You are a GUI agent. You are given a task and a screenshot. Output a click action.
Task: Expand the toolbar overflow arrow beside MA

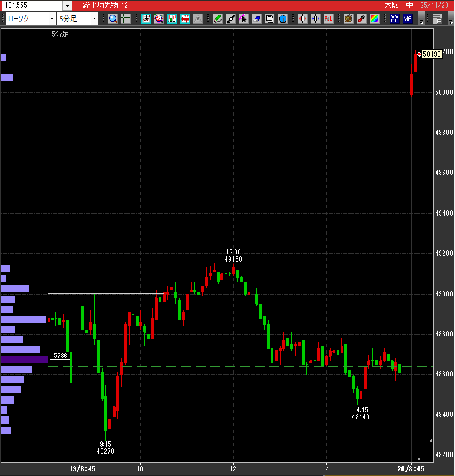[x=421, y=19]
